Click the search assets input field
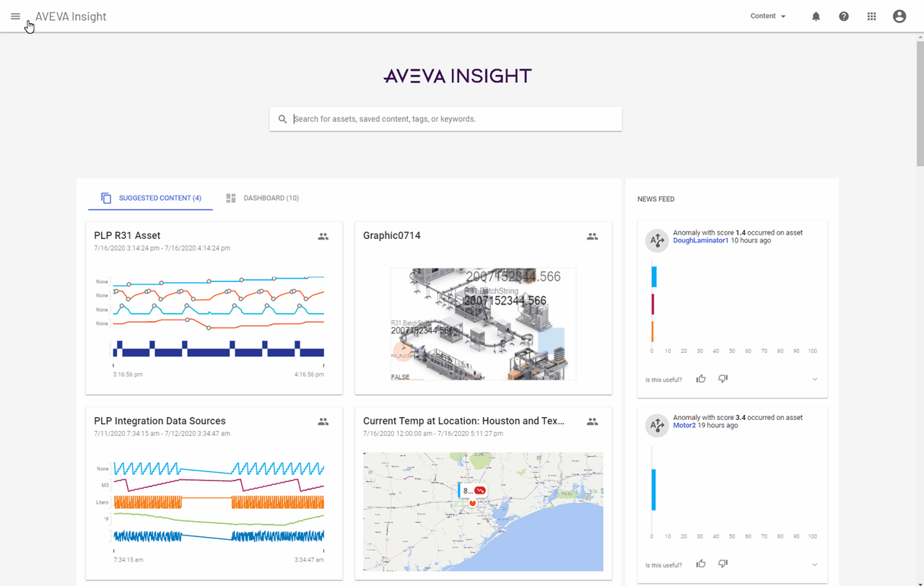Image resolution: width=924 pixels, height=586 pixels. (453, 119)
